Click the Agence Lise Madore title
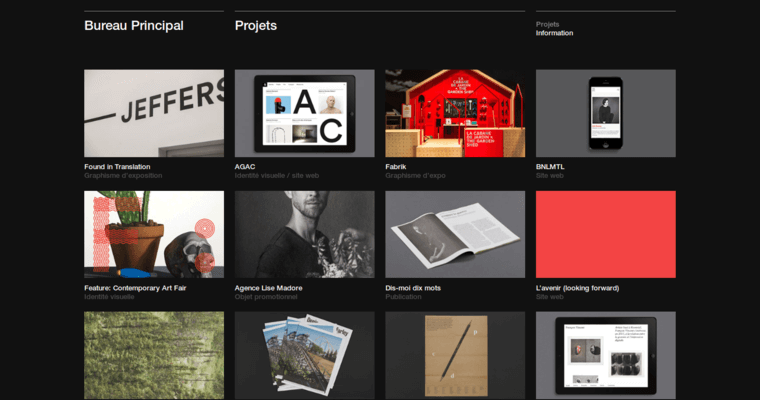Screen dimensions: 760x400 tap(268, 288)
